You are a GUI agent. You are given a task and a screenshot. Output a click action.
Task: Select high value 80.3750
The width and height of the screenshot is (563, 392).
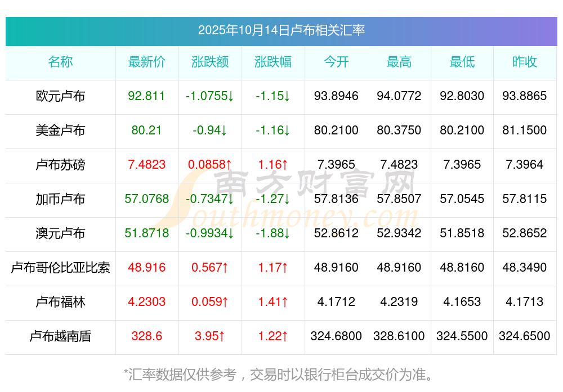coord(399,130)
